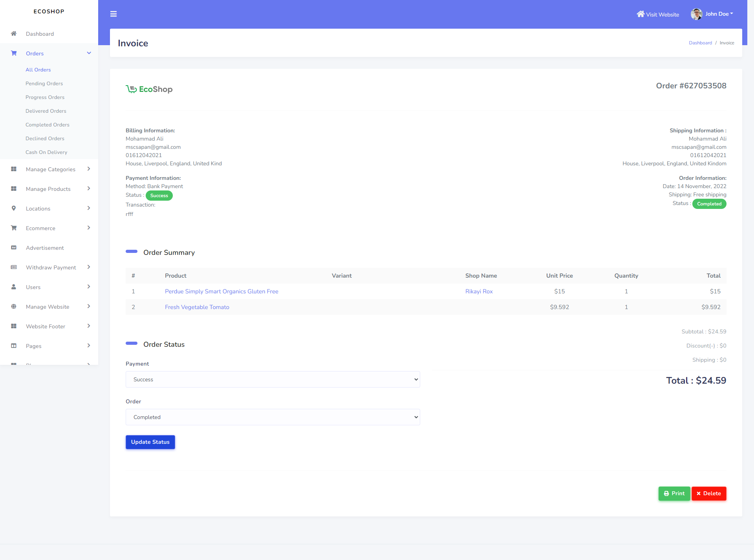Open the Payment status Success dropdown
Screen dimensions: 754x560
[273, 379]
